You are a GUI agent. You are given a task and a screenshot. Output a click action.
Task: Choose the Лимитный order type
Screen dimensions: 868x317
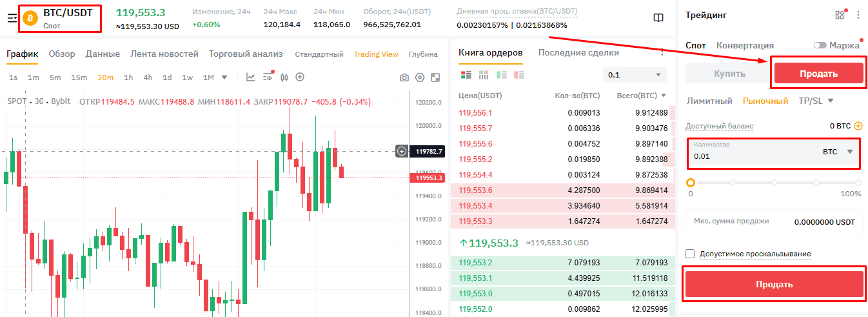[x=709, y=101]
